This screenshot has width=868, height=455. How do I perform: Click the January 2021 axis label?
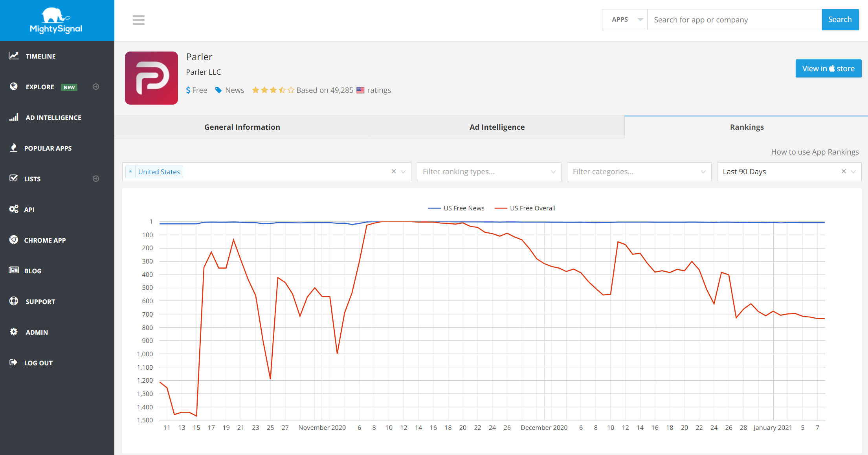pos(773,427)
